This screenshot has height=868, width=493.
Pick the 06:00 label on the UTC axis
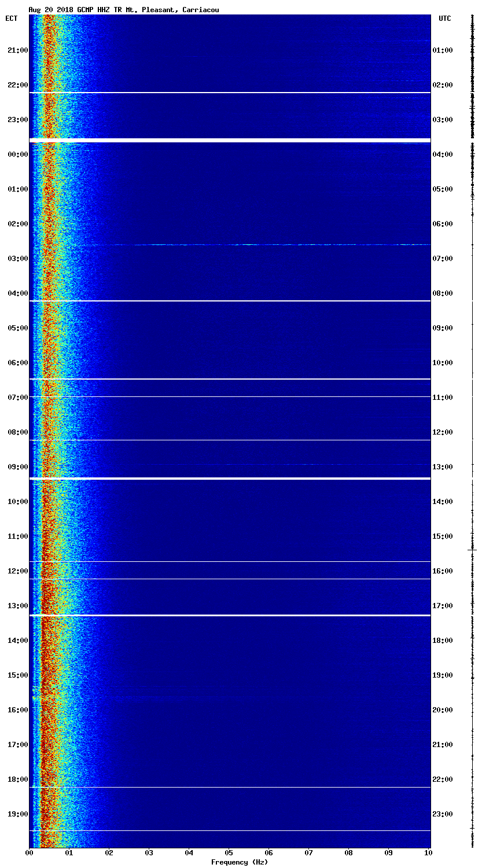coord(443,224)
